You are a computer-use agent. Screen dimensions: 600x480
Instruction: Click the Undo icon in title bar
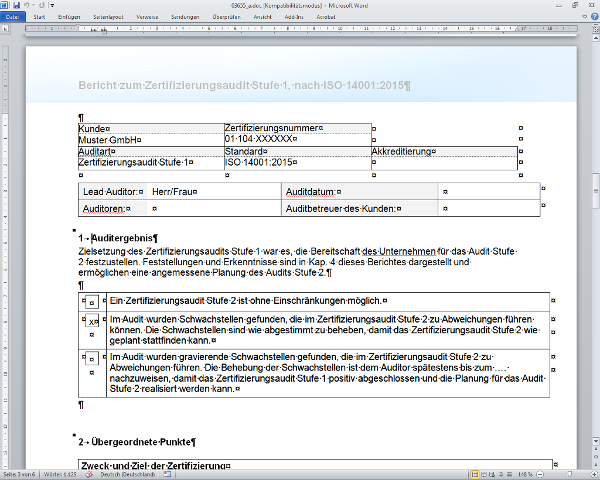click(x=27, y=5)
